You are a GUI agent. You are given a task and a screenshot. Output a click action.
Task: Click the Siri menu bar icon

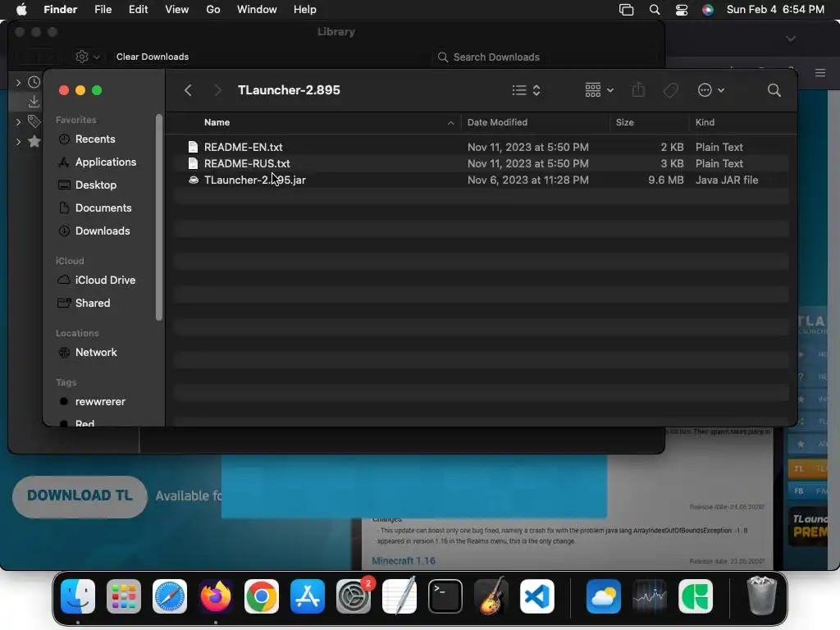(708, 10)
